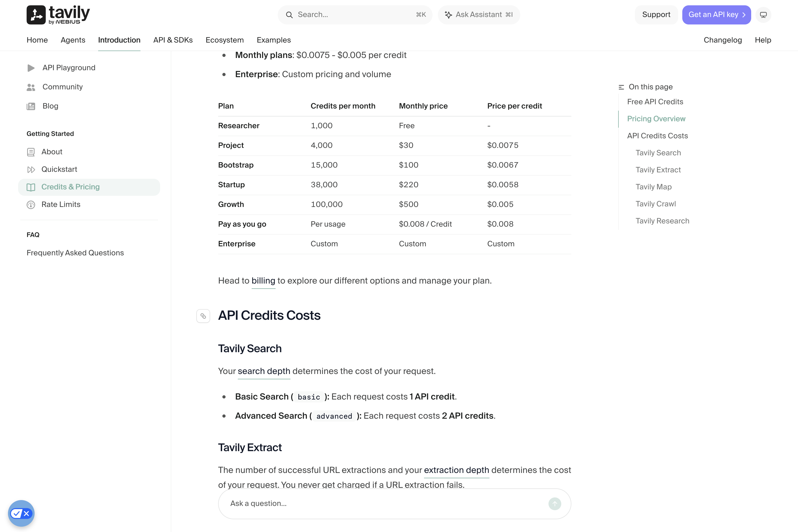The width and height of the screenshot is (798, 532).
Task: Click the Blog newspaper icon
Action: point(31,106)
